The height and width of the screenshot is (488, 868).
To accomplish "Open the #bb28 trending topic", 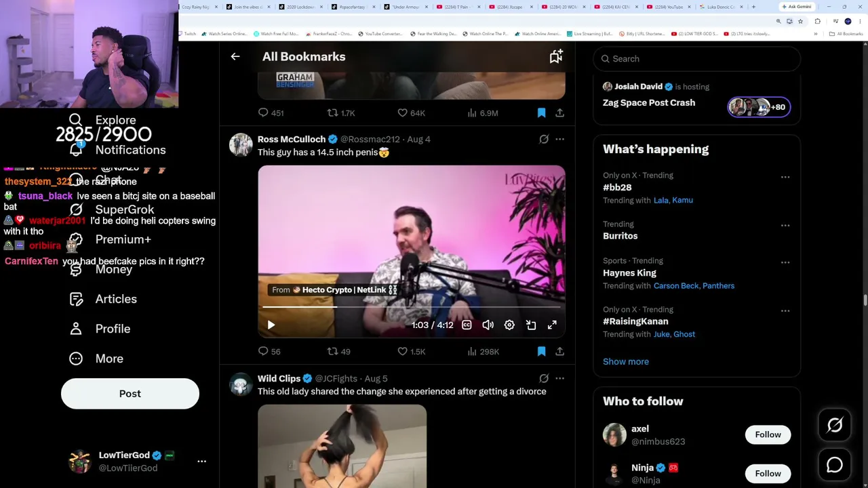I will (617, 188).
